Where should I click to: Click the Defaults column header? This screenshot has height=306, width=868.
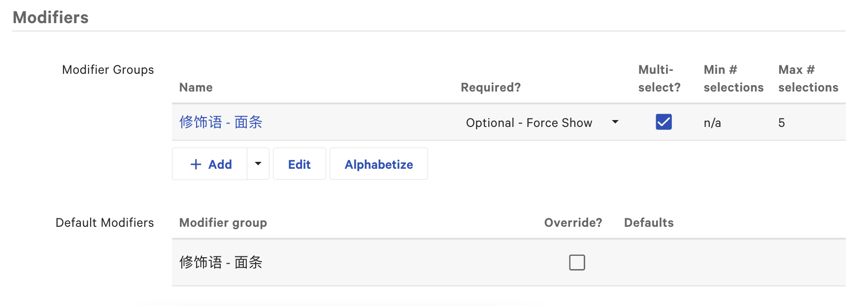click(649, 223)
